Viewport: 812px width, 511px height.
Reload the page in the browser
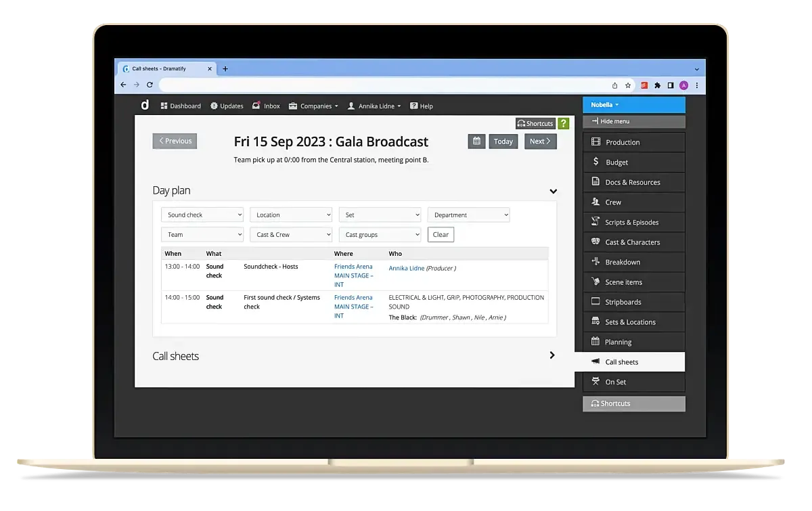(150, 85)
